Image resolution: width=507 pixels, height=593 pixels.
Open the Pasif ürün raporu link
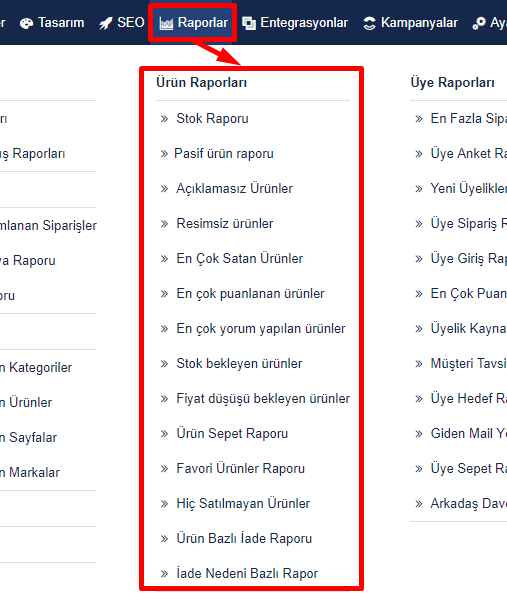(x=224, y=154)
